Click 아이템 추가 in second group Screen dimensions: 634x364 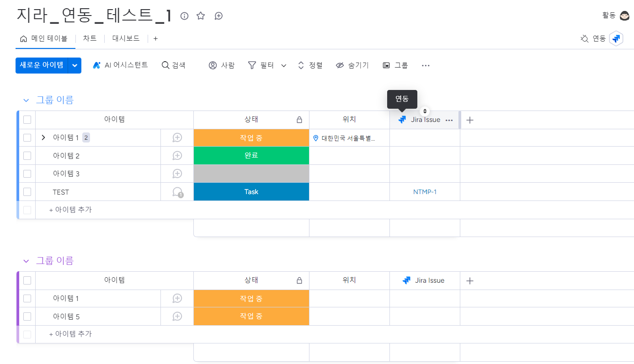pyautogui.click(x=70, y=334)
